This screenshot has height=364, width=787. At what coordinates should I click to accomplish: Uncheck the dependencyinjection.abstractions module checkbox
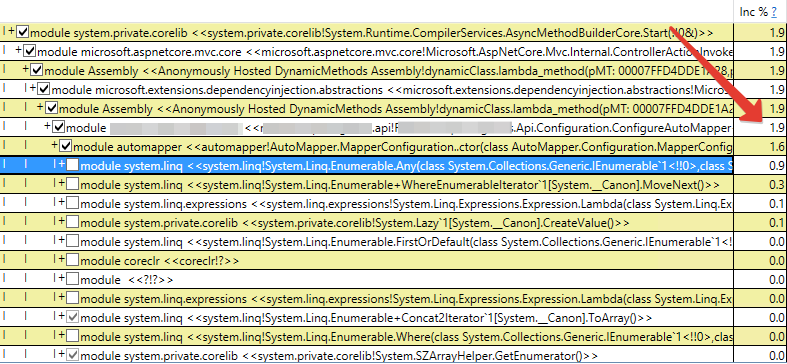pos(44,89)
